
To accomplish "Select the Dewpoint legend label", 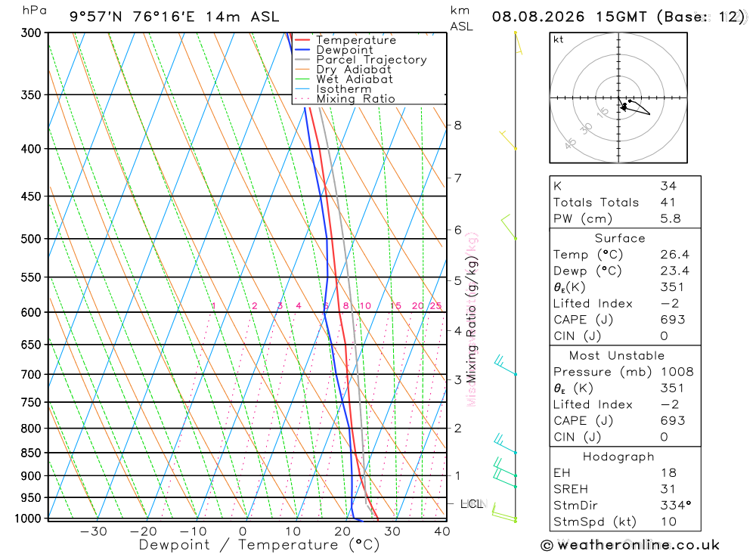I will point(345,50).
